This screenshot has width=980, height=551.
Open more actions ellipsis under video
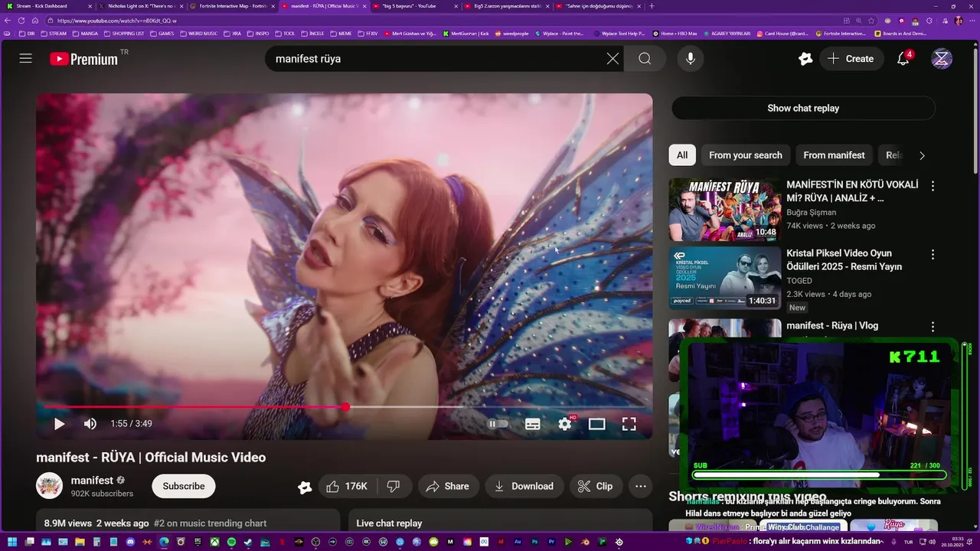[x=641, y=487]
